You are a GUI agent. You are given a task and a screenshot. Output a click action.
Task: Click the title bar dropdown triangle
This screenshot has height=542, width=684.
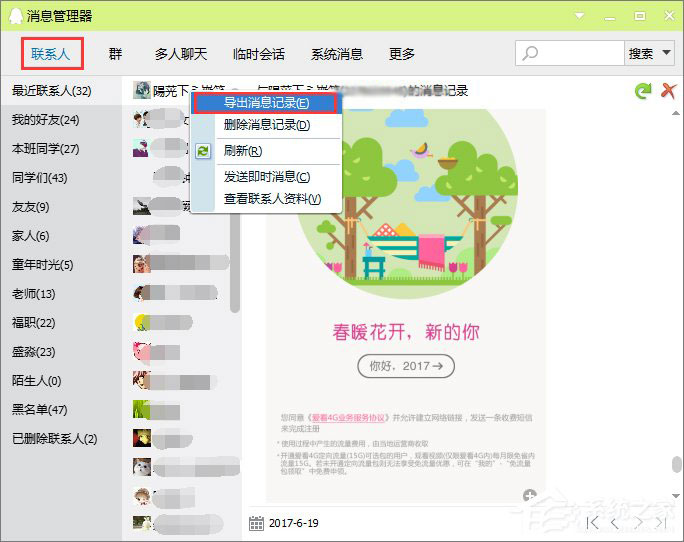(579, 16)
